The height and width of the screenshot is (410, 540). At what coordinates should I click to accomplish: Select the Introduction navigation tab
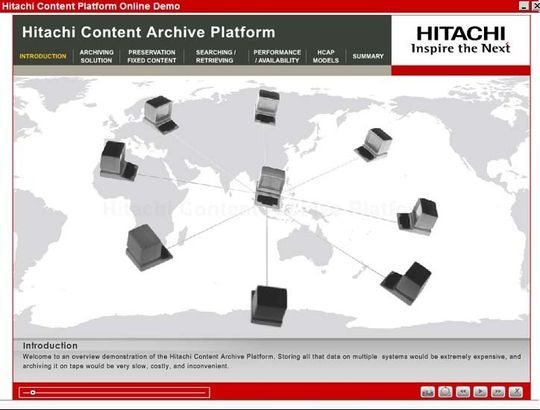(x=43, y=56)
